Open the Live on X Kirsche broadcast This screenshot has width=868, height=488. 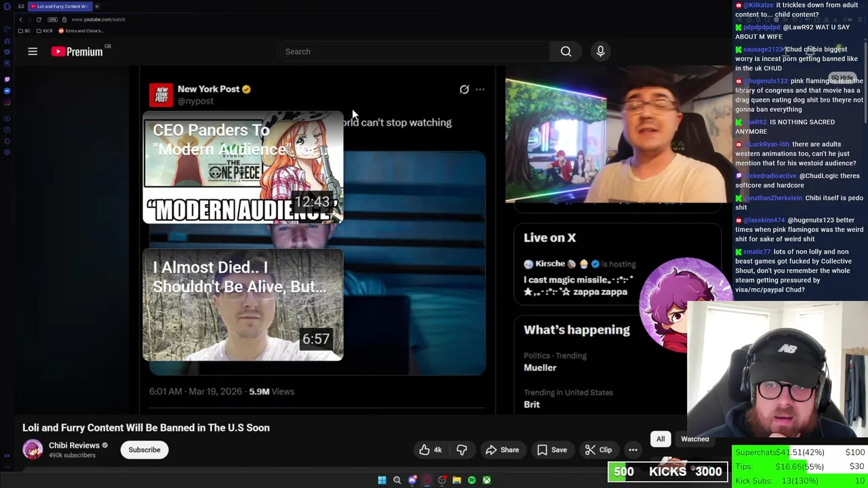pos(580,278)
